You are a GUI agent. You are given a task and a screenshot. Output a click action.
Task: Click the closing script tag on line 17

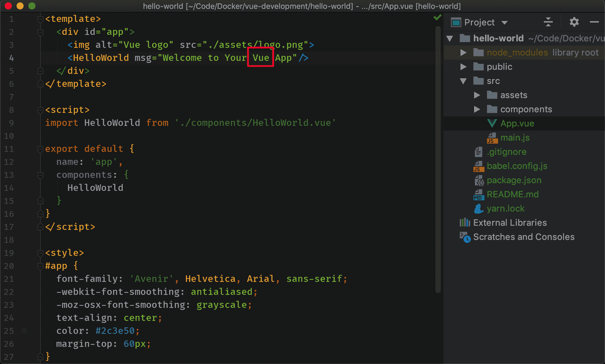70,227
